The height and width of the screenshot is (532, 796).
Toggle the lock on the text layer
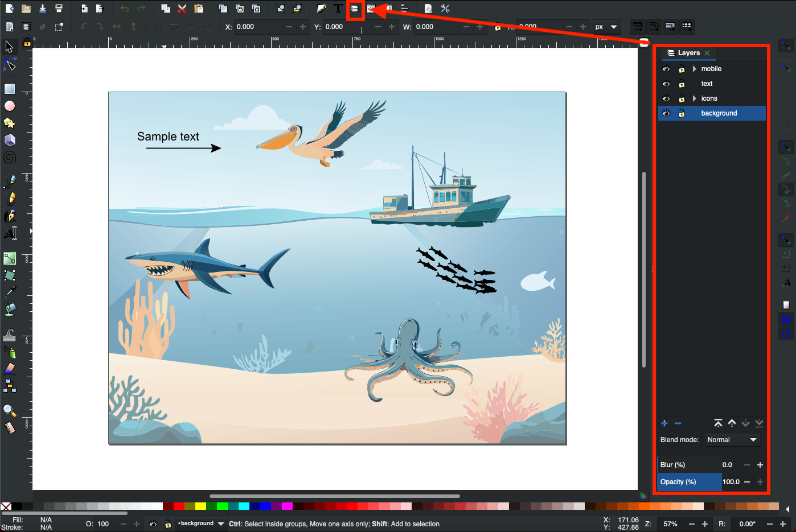pos(681,84)
